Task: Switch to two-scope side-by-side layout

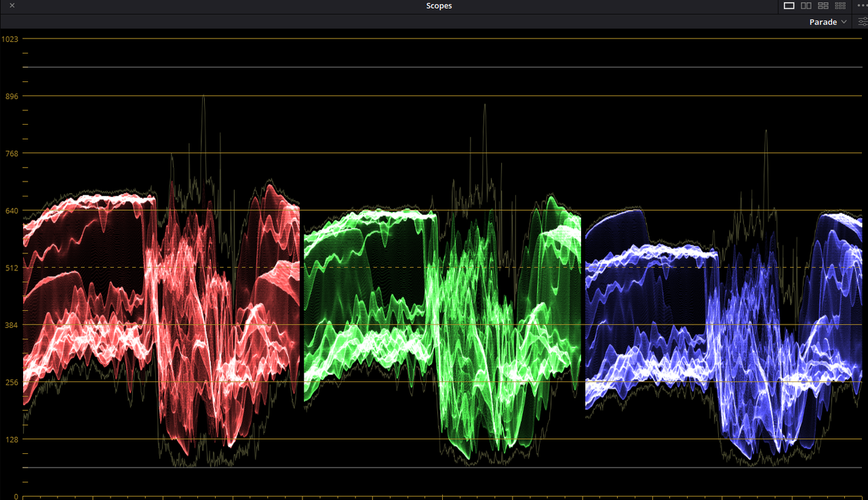Action: (x=806, y=5)
